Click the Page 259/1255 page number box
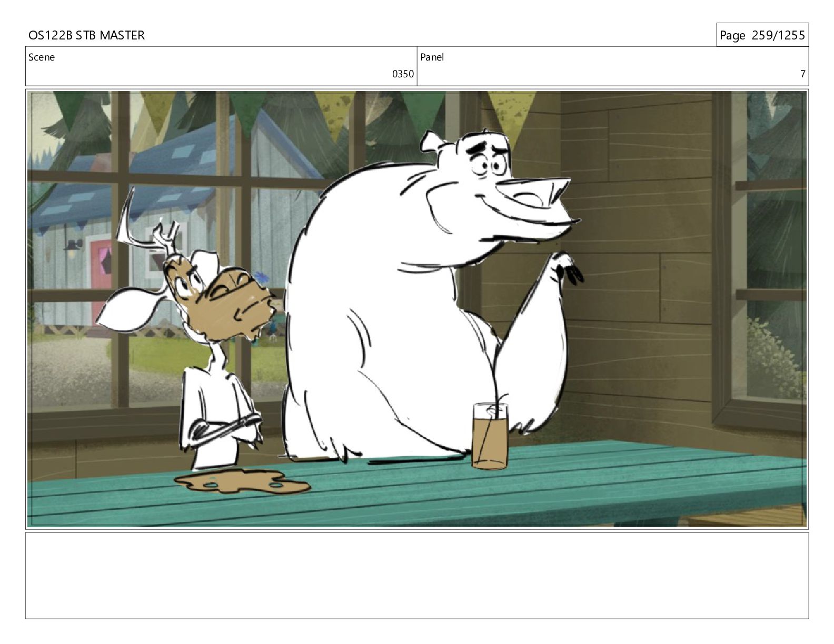This screenshot has height=644, width=834. [x=762, y=35]
